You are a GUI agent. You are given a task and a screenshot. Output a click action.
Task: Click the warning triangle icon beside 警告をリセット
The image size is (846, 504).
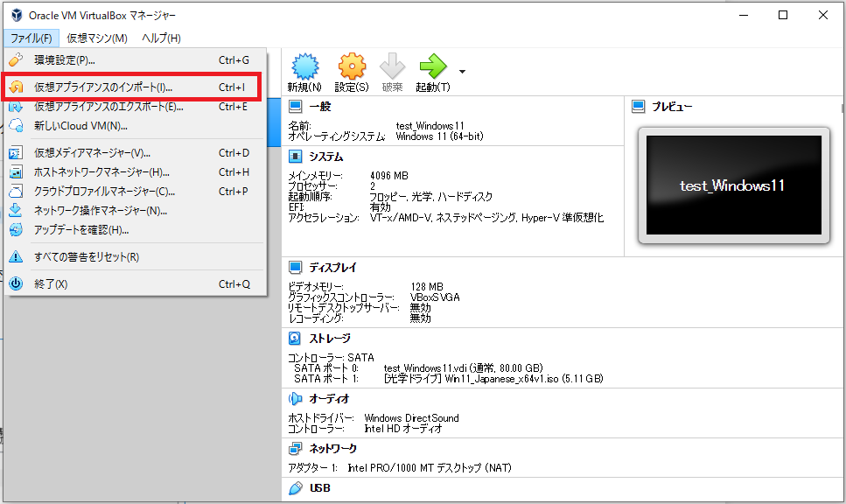coord(17,257)
